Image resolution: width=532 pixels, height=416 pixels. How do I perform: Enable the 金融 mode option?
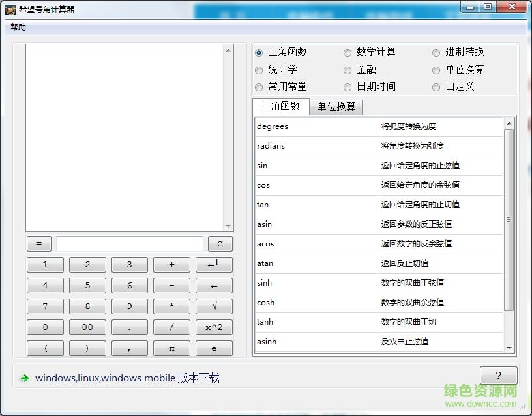point(348,70)
